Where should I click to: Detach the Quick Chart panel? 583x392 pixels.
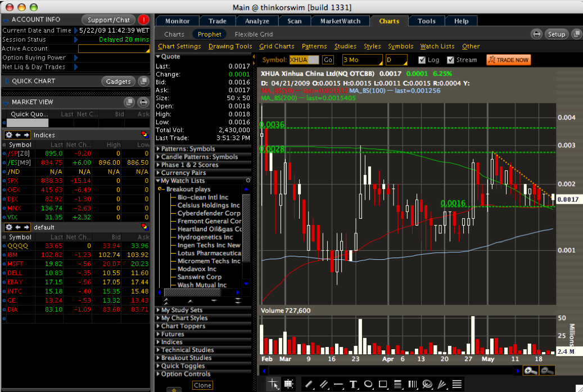tap(143, 81)
